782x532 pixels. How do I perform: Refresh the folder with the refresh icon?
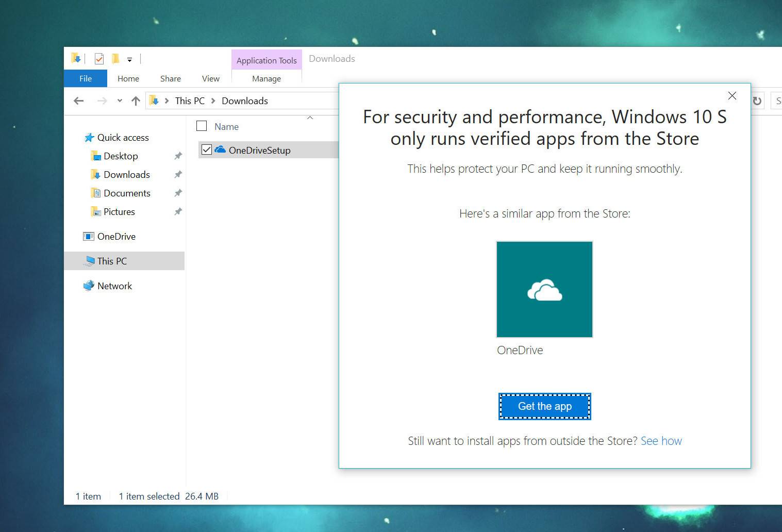click(x=757, y=101)
